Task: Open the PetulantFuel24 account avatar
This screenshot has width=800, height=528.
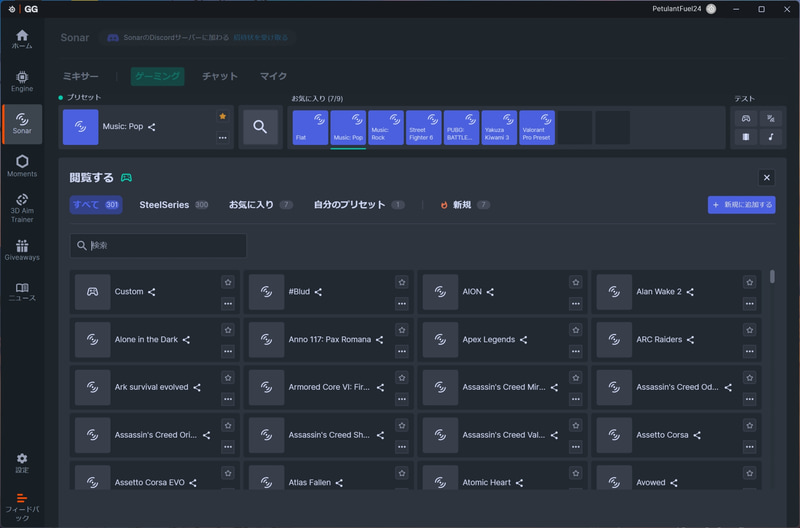Action: click(711, 9)
